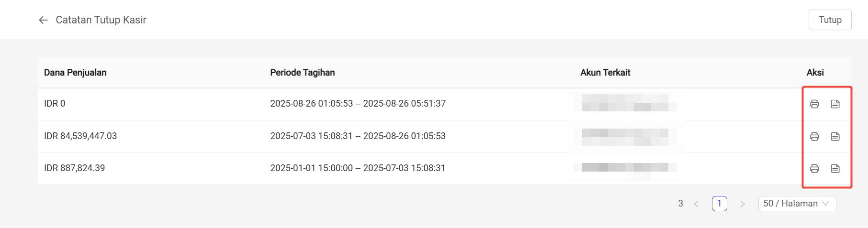The height and width of the screenshot is (228, 868).
Task: Open details document for IDR 0 row
Action: [835, 104]
